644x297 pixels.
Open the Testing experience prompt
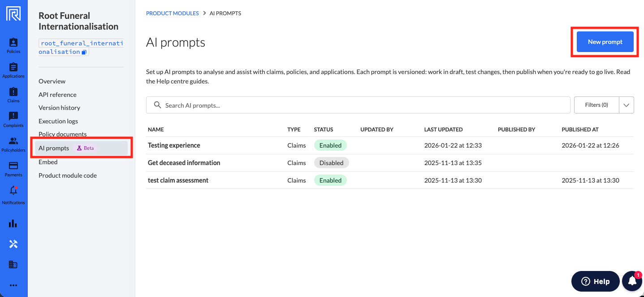[x=174, y=145]
